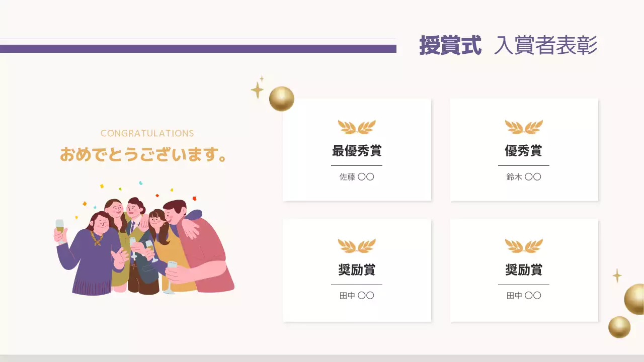
Task: Click the 授賞式 heading text
Action: click(x=450, y=46)
